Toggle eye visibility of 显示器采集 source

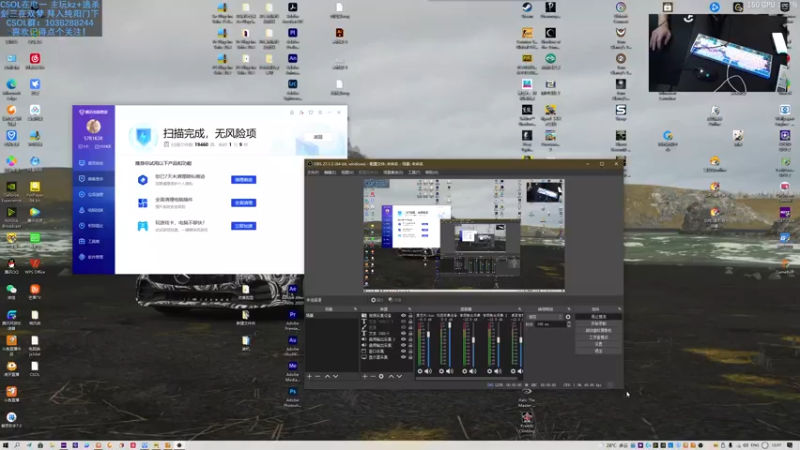coord(404,357)
